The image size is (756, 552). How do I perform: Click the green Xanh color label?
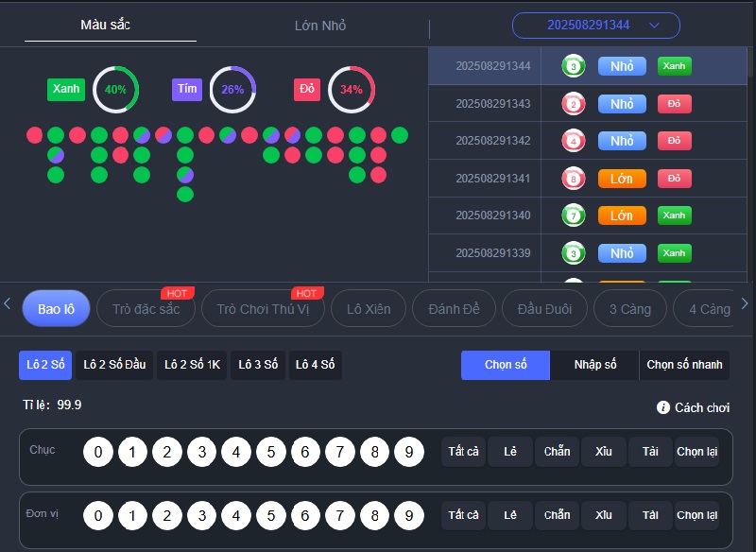tap(66, 89)
